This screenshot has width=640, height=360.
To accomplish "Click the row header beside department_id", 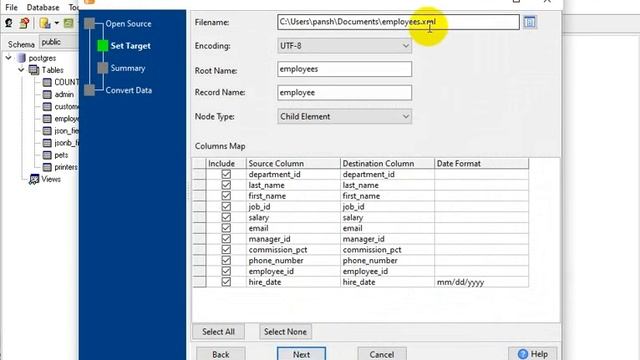I will (x=199, y=174).
